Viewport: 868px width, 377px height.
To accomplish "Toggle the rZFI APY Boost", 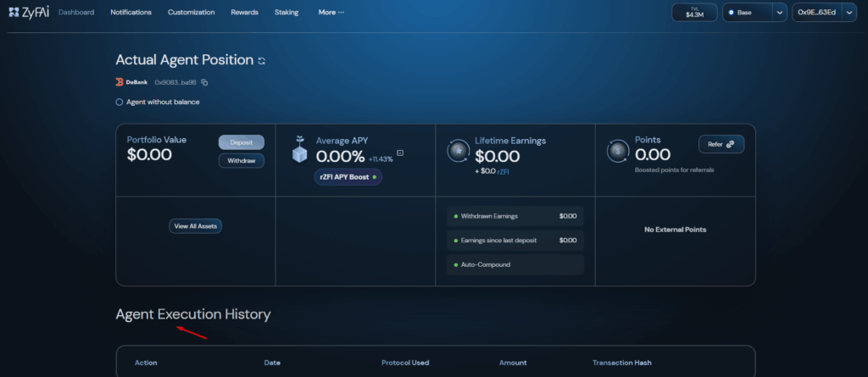I will click(348, 177).
